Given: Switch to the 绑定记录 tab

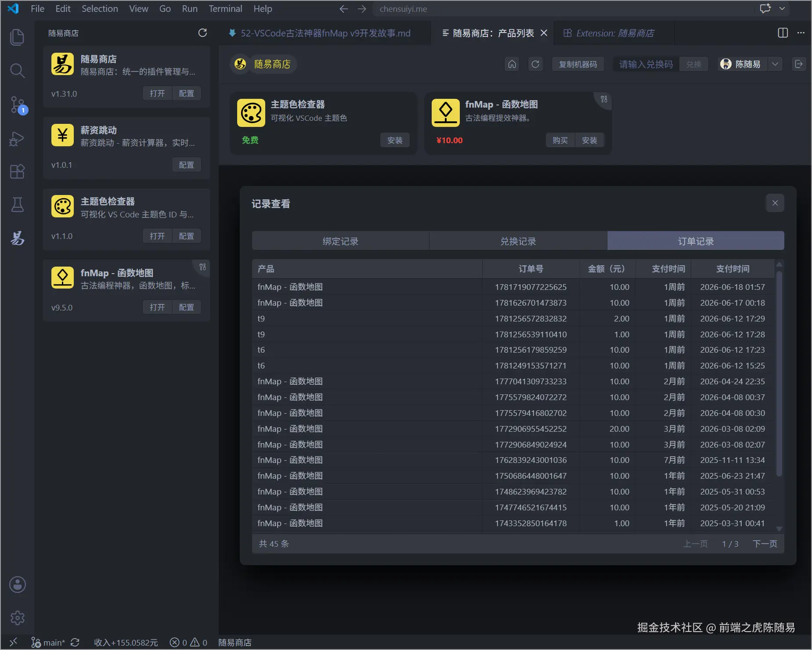Looking at the screenshot, I should (x=340, y=241).
